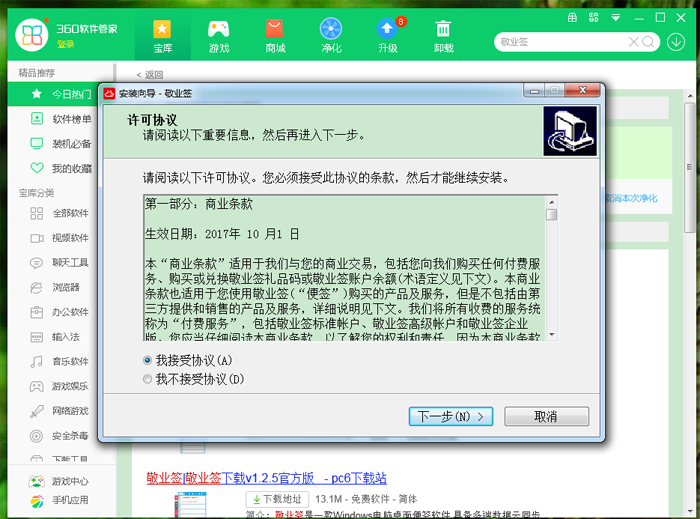
Task: Click the shirt-like icon beside menu arrow
Action: 593,18
